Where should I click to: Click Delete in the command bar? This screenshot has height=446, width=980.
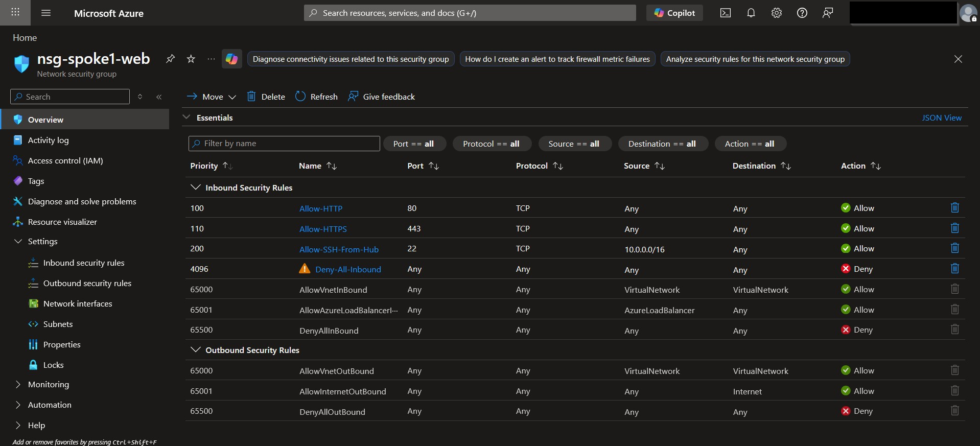tap(266, 97)
